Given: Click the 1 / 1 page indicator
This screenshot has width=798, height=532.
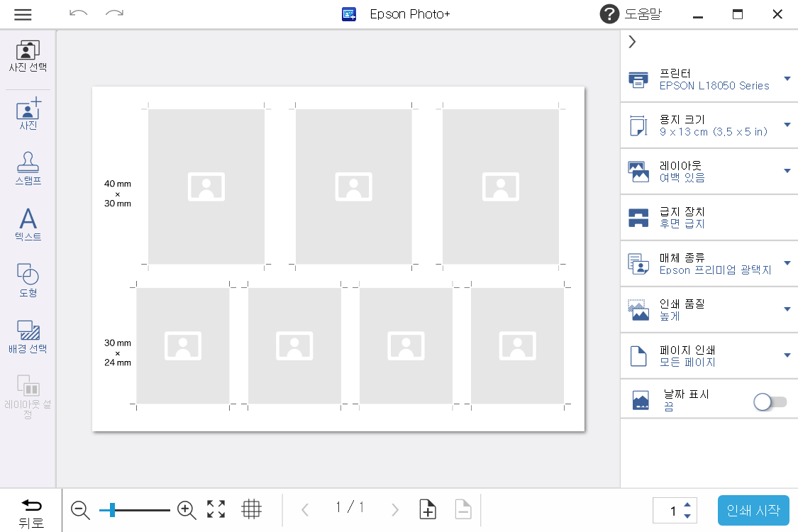Looking at the screenshot, I should tap(350, 507).
